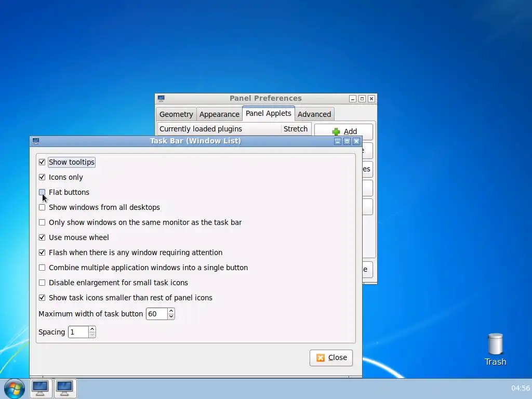Image resolution: width=532 pixels, height=399 pixels.
Task: Select first monitor icon in taskbar
Action: [x=41, y=388]
